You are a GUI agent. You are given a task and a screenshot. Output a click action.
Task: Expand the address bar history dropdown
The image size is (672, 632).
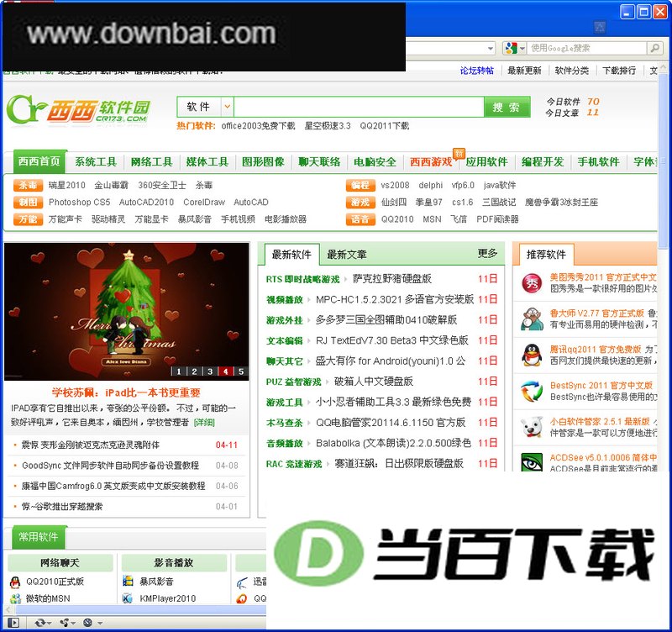click(491, 49)
